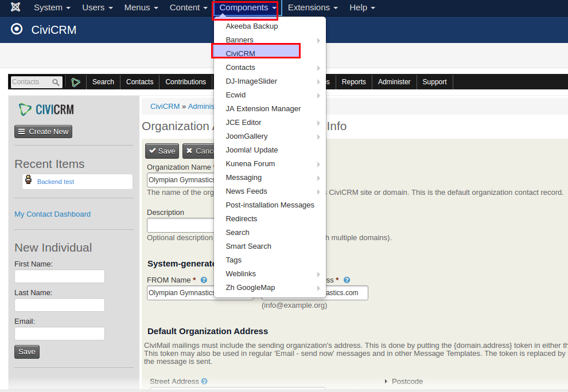Open the Content menu
The width and height of the screenshot is (568, 392).
click(188, 7)
